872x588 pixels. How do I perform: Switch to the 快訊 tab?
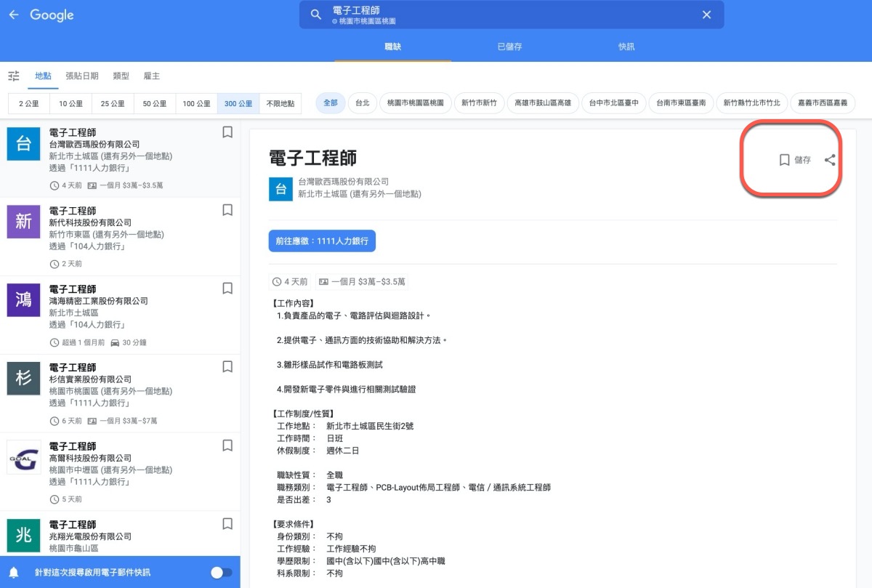[626, 47]
